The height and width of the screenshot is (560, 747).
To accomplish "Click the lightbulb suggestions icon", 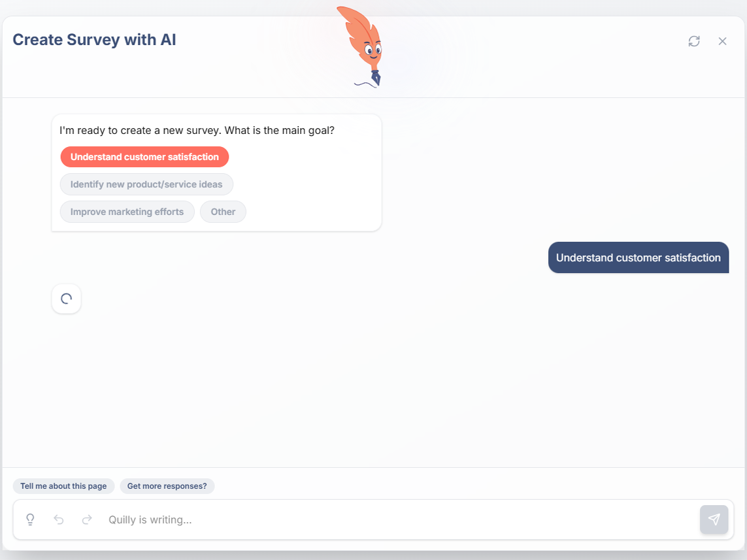I will 30,519.
